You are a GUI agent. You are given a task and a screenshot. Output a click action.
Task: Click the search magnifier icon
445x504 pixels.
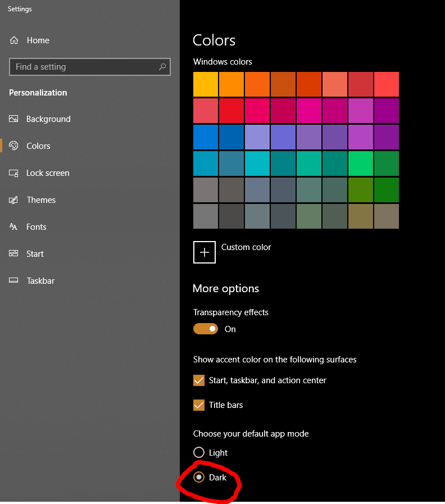coord(162,67)
